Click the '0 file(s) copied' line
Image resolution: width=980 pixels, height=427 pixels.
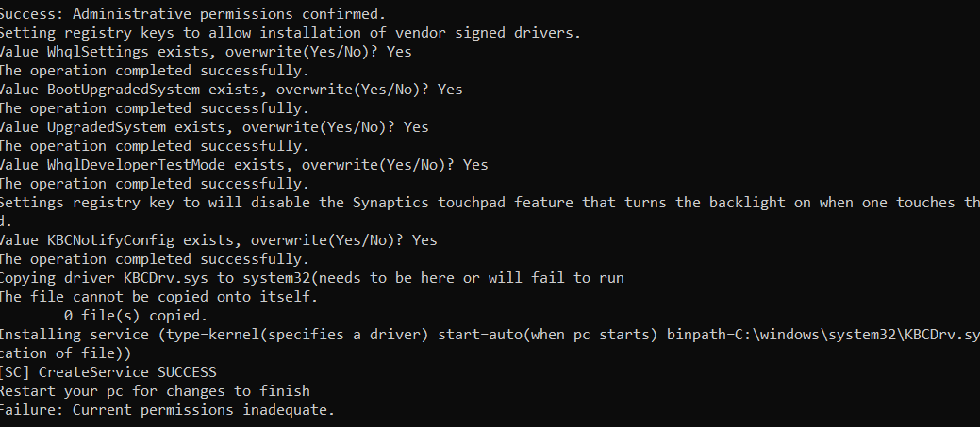coord(136,316)
